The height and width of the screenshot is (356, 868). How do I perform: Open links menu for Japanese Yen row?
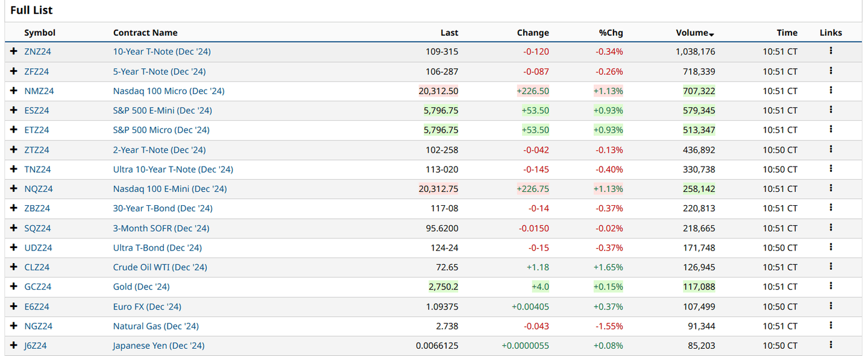(x=831, y=345)
